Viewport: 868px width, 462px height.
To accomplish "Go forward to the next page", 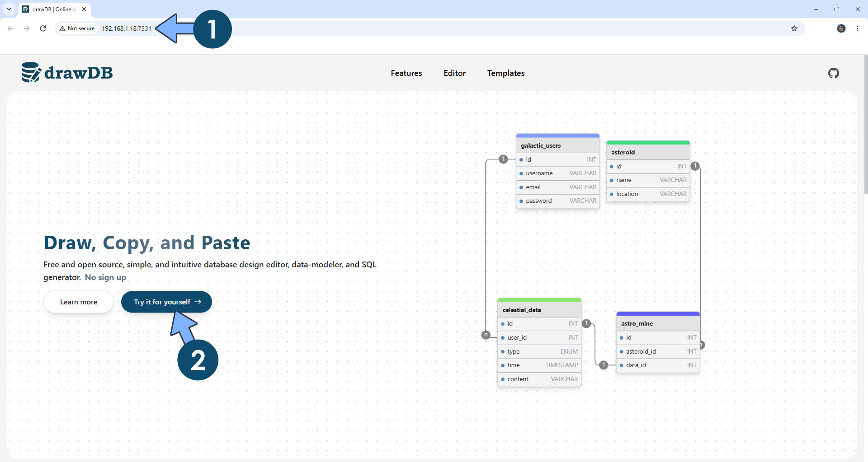I will (27, 28).
